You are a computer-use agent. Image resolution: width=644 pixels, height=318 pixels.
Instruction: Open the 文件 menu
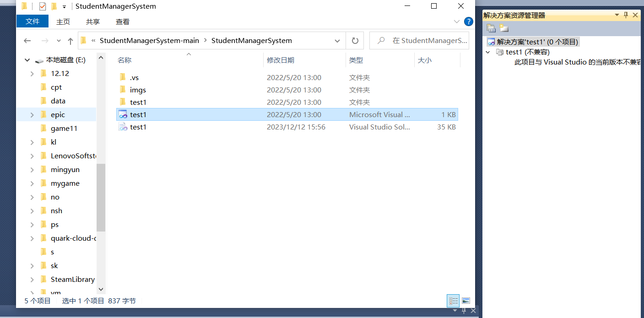(32, 21)
